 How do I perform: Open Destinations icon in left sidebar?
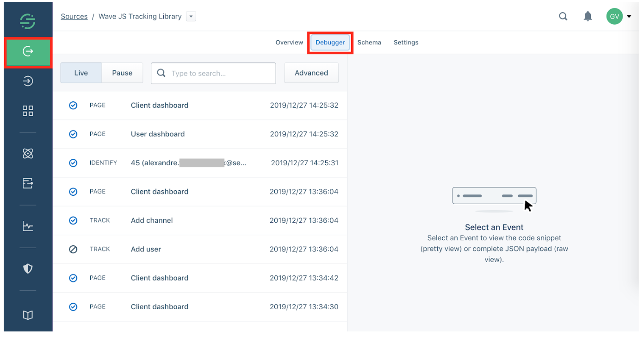tap(28, 81)
